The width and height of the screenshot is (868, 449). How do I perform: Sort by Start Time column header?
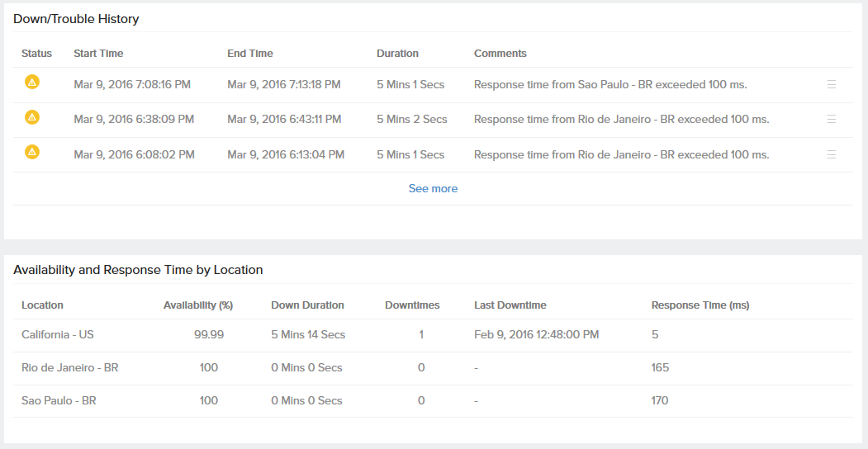98,54
